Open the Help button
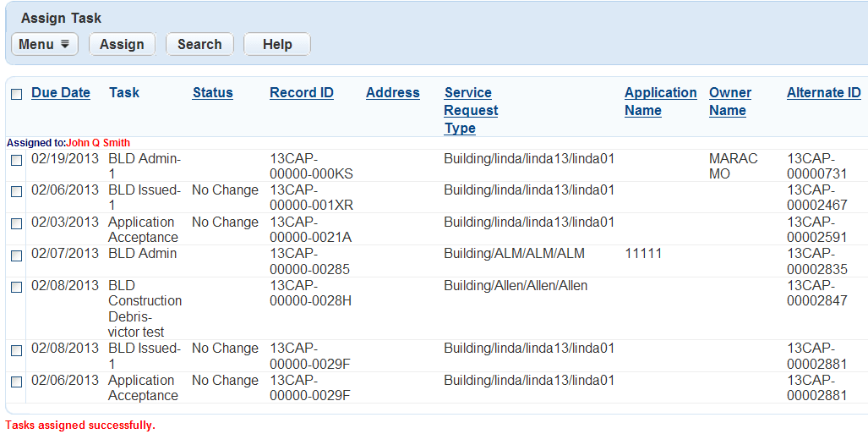Image resolution: width=868 pixels, height=434 pixels. [277, 45]
